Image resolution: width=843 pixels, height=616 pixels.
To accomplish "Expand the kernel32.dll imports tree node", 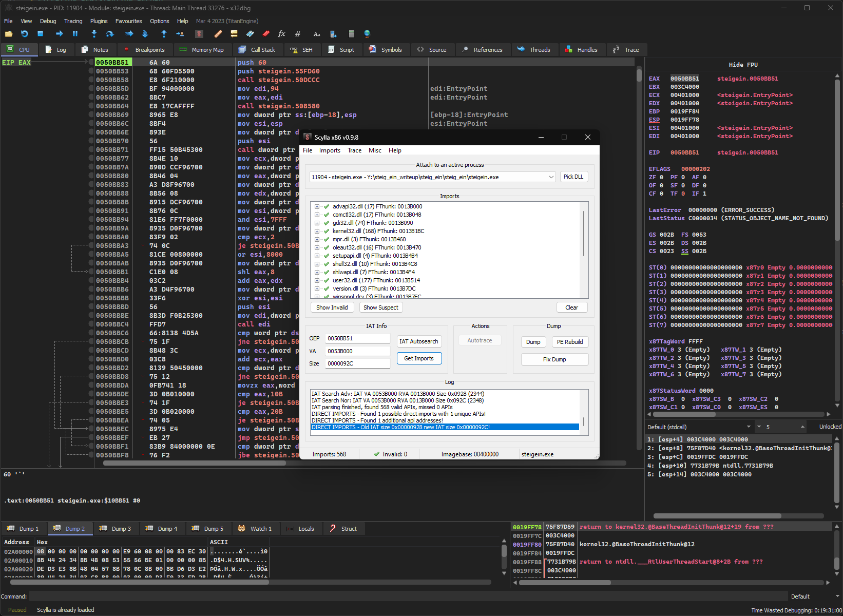I will click(317, 231).
